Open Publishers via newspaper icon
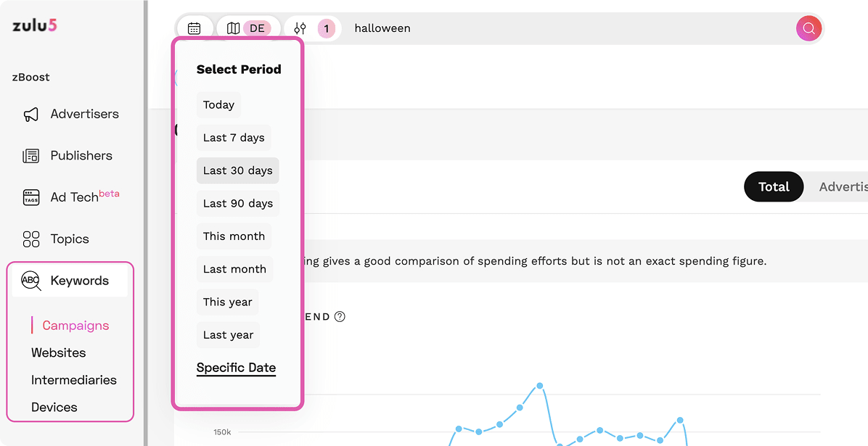The image size is (868, 446). tap(30, 156)
